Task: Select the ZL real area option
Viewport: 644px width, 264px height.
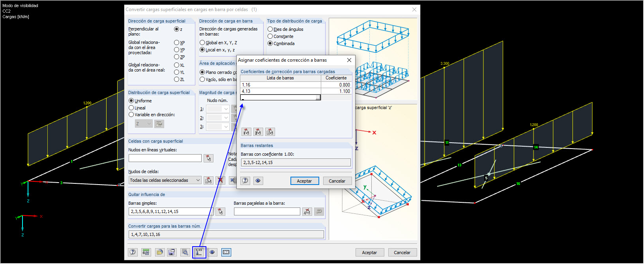Action: coord(176,79)
